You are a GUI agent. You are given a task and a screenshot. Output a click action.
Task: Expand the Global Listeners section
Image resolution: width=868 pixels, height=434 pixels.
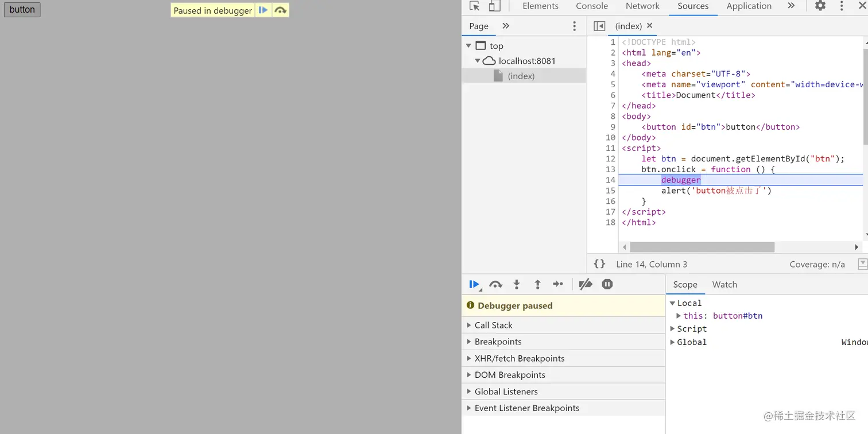point(563,392)
